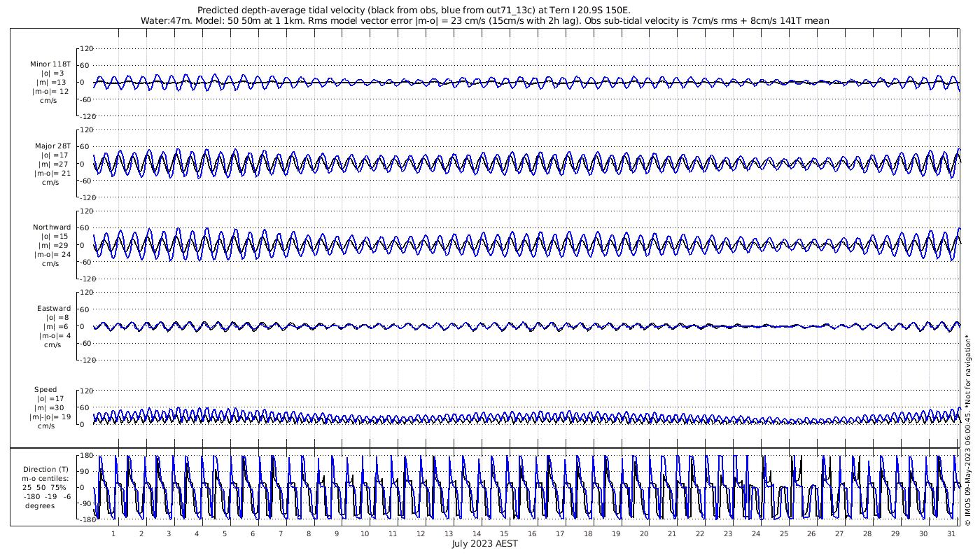Click the '|m| =13' value under Minor 118T
The image size is (980, 560).
click(52, 82)
